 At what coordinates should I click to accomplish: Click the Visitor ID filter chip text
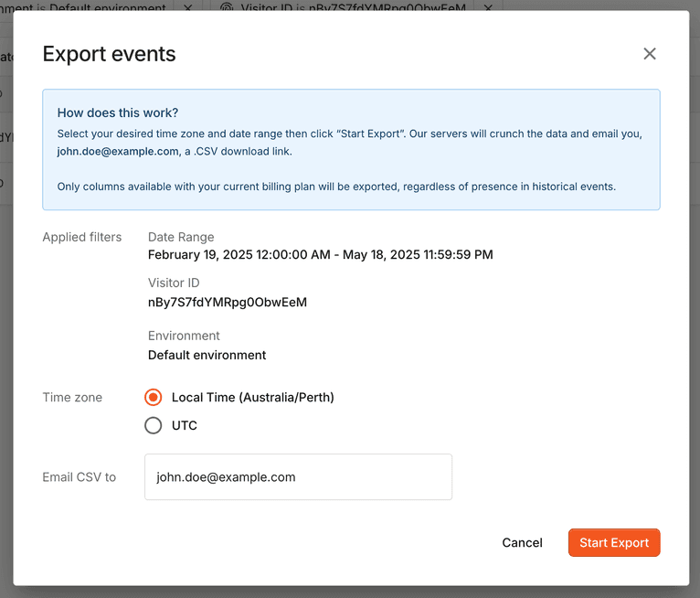tap(353, 7)
